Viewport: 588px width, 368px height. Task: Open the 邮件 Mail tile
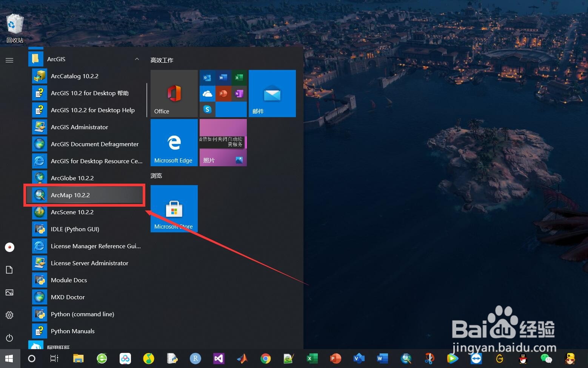[272, 93]
